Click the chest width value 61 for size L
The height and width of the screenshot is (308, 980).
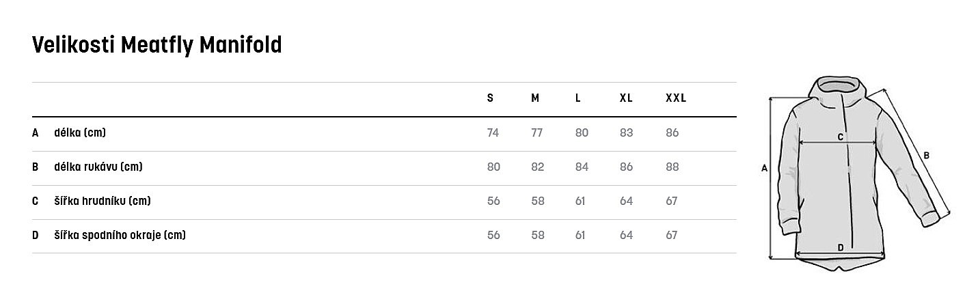click(x=580, y=201)
